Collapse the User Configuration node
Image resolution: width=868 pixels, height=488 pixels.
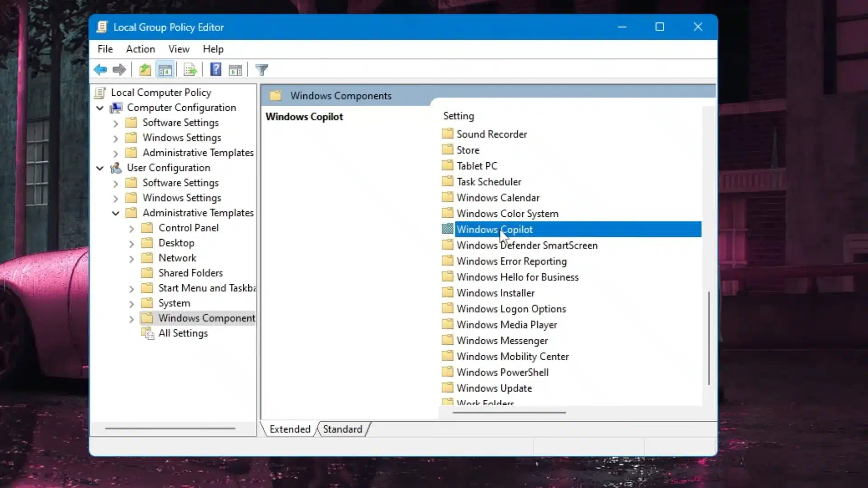[x=100, y=168]
